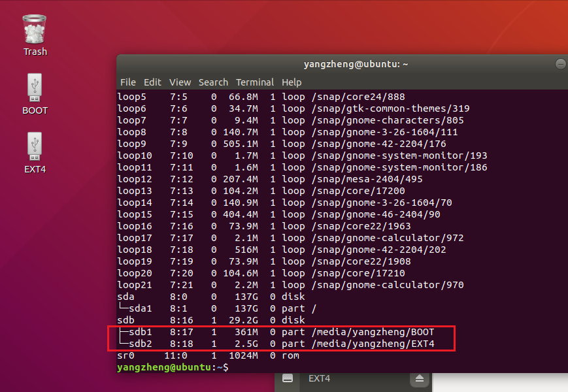Click the text '/media/yangzheng/BOOT'
The height and width of the screenshot is (392, 568).
point(373,332)
